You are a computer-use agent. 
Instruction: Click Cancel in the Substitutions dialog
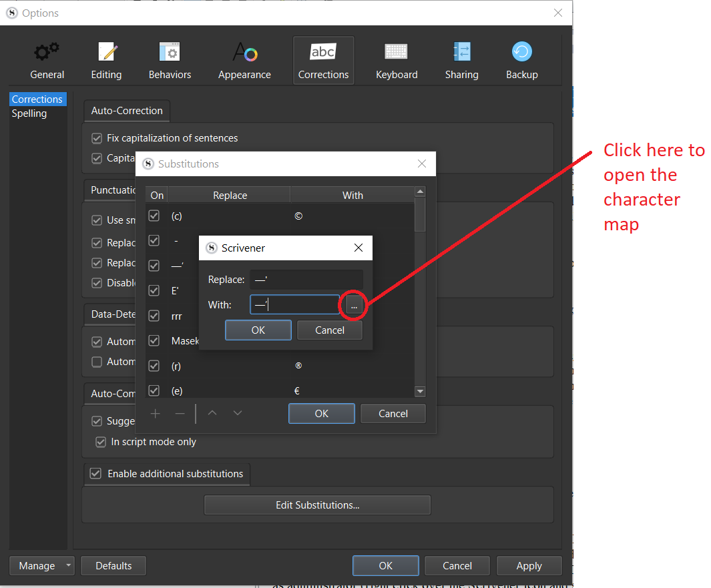coord(393,413)
